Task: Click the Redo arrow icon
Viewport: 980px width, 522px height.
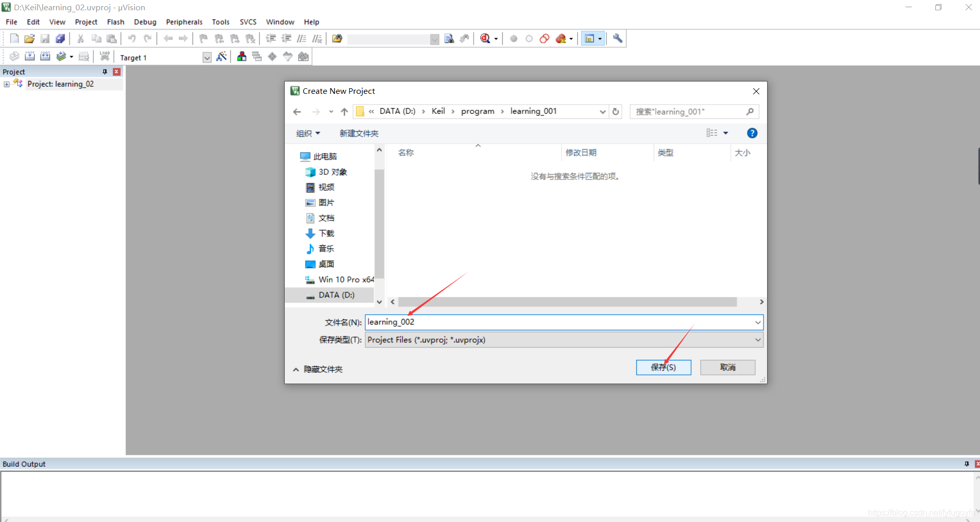Action: (147, 38)
